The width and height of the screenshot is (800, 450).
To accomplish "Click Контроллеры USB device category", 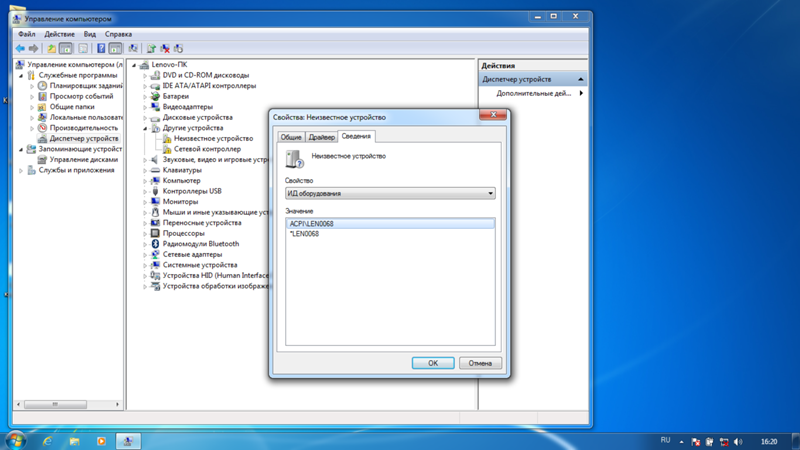I will click(x=192, y=191).
